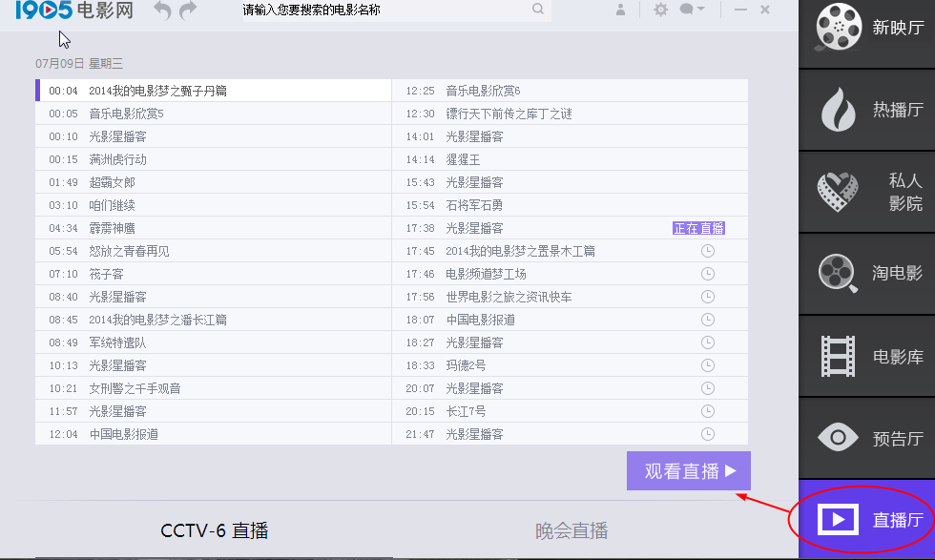Set reminder clock for 21:47 光影星播客
The image size is (935, 560).
pos(708,434)
